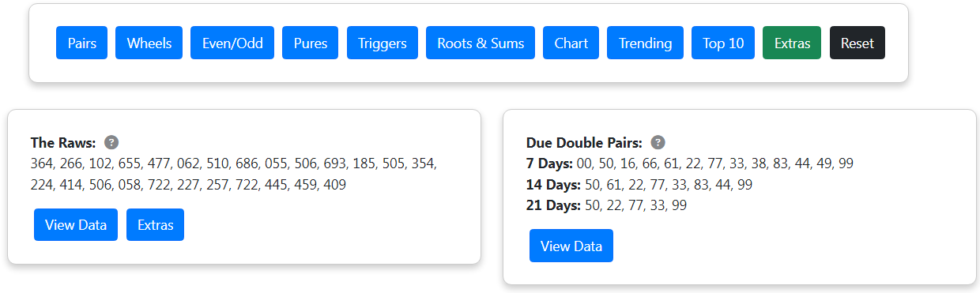The height and width of the screenshot is (293, 980).
Task: Show Trending numbers
Action: click(x=646, y=43)
